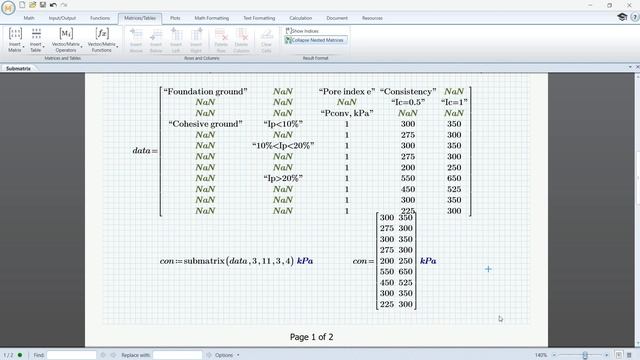Select the Matrices/Tables ribbon tab
This screenshot has width=640, height=360.
tap(140, 18)
